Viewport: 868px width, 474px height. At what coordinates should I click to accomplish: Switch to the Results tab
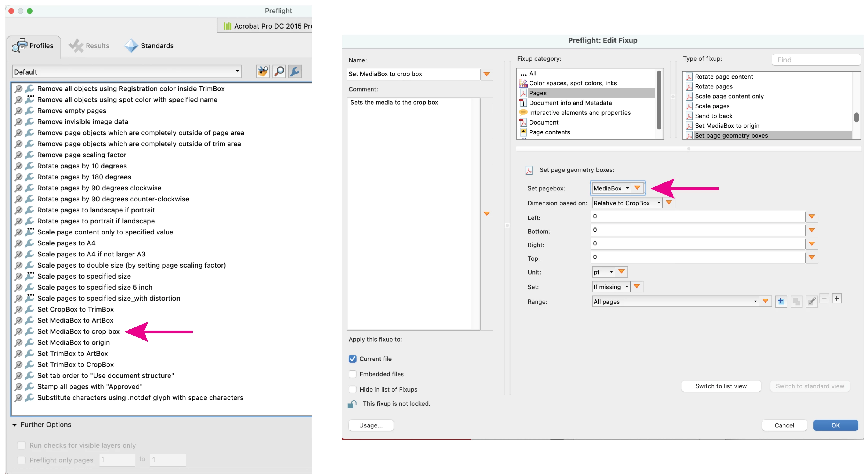[89, 46]
